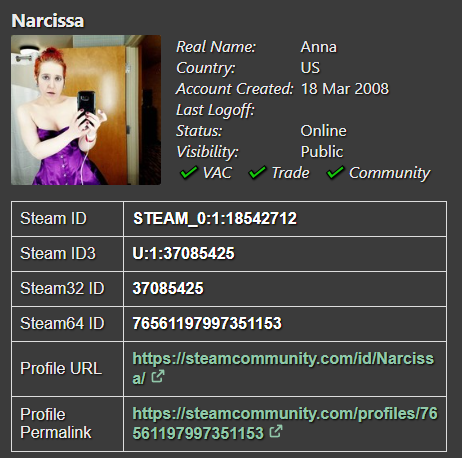Click the profile avatar image

[x=86, y=110]
